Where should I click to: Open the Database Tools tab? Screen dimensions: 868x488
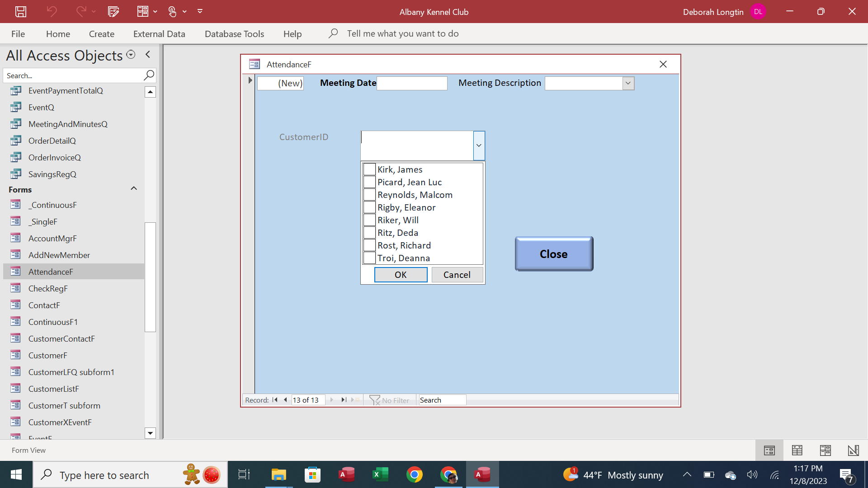[234, 34]
